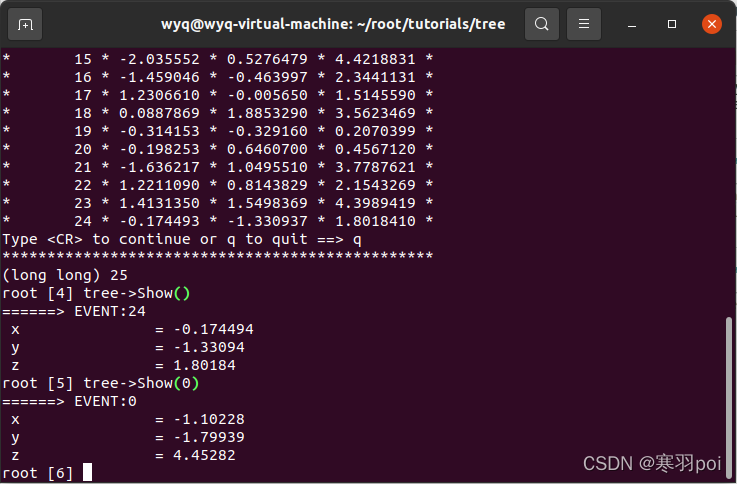
Task: Click the value 1.2306610 in row 17
Action: point(159,95)
